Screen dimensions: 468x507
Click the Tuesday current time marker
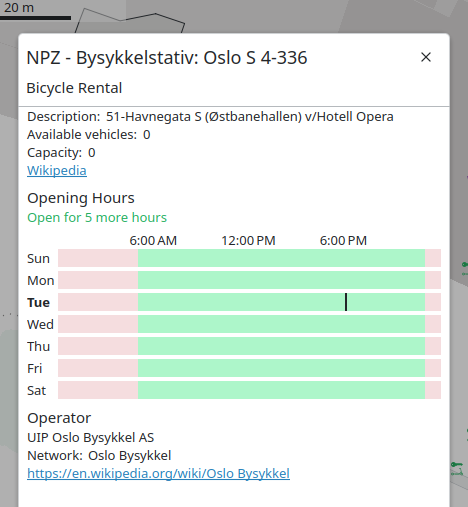tap(346, 302)
